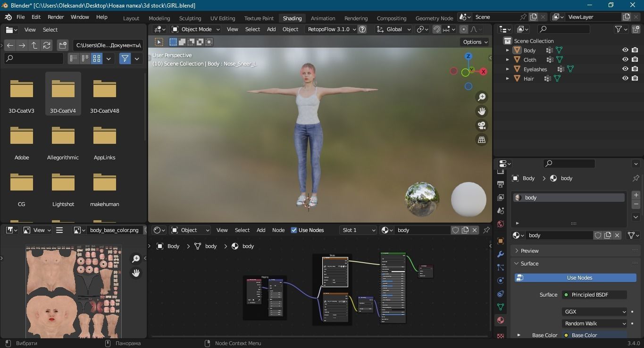This screenshot has height=348, width=644.
Task: Open the Particles properties tab
Action: (x=501, y=267)
